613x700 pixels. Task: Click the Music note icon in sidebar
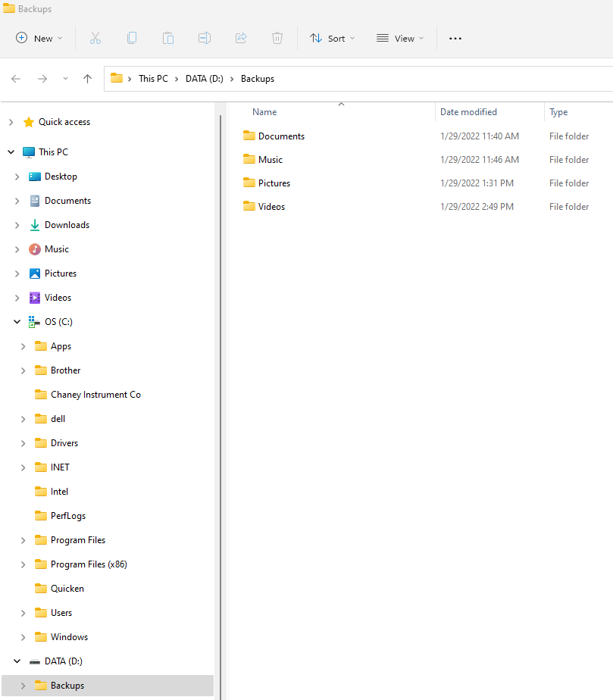point(35,249)
